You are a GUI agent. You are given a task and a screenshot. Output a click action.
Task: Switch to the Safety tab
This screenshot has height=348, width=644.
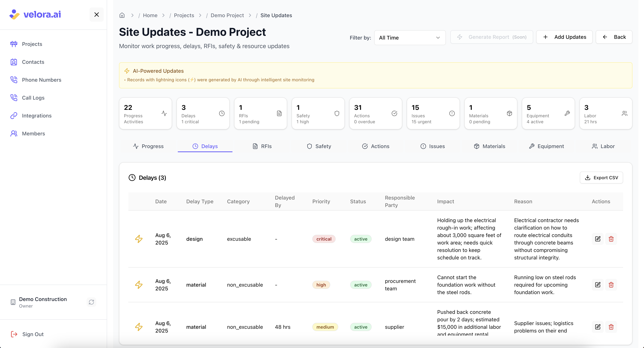[319, 146]
